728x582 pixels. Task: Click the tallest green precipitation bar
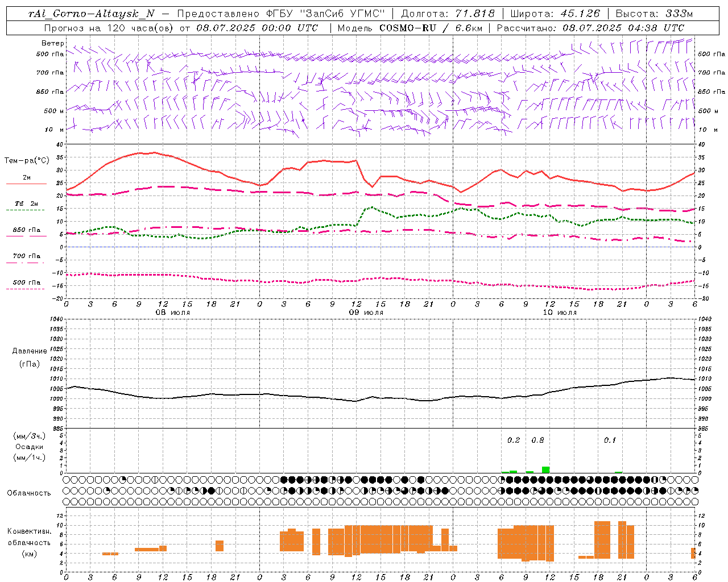(545, 470)
